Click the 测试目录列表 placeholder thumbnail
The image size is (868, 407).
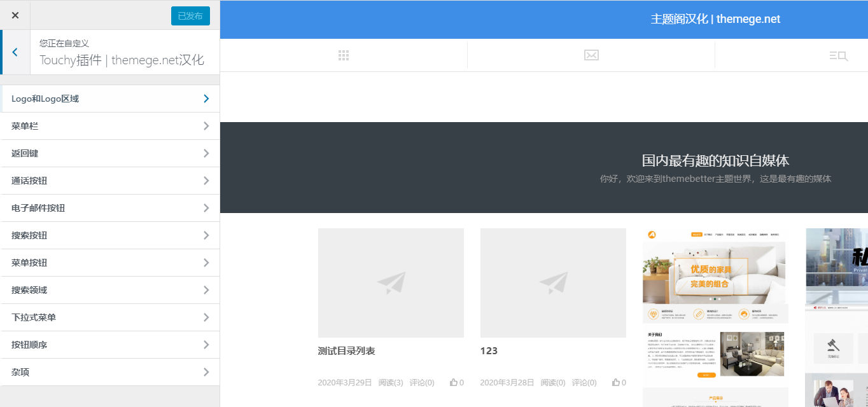[x=391, y=283]
